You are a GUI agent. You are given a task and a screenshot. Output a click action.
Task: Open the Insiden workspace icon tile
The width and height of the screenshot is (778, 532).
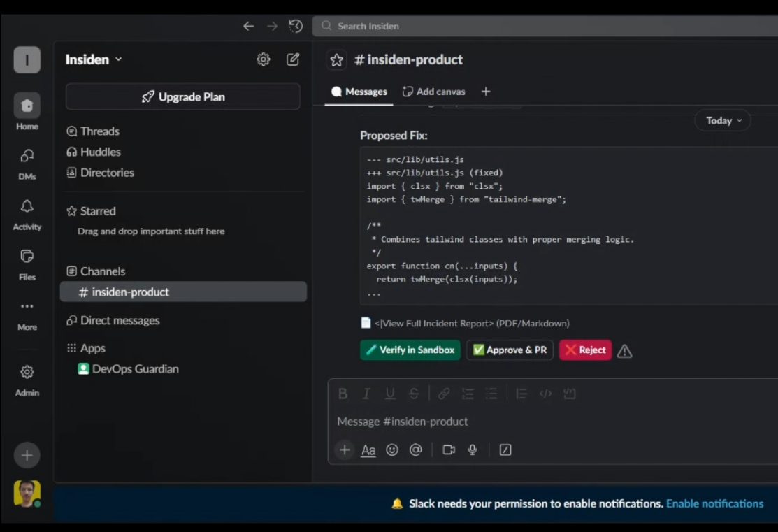click(x=27, y=59)
